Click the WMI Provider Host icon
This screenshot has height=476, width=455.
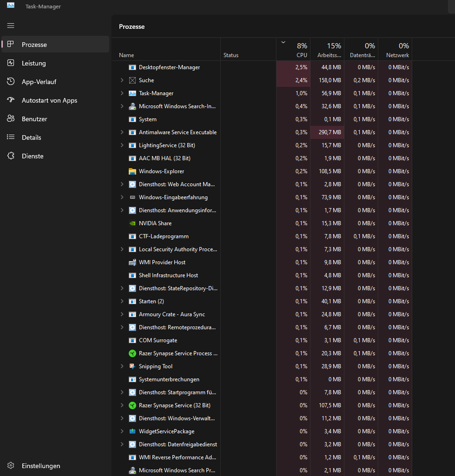click(132, 262)
